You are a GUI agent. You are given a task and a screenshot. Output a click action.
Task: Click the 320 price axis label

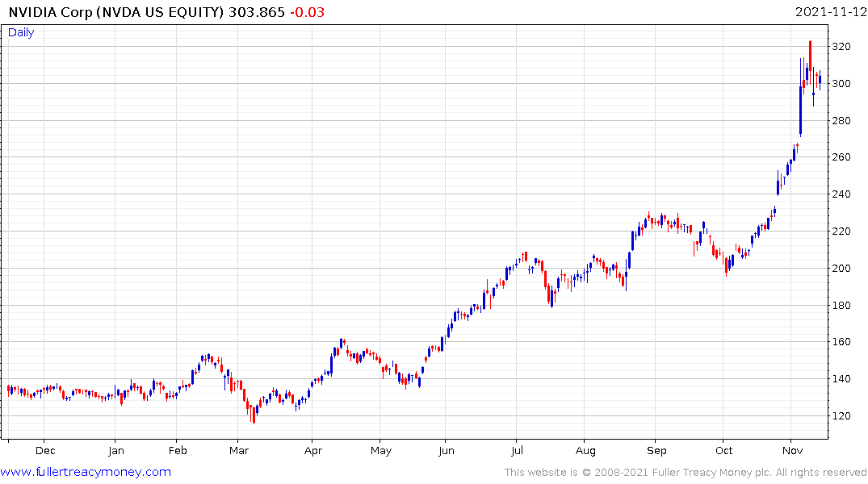841,47
